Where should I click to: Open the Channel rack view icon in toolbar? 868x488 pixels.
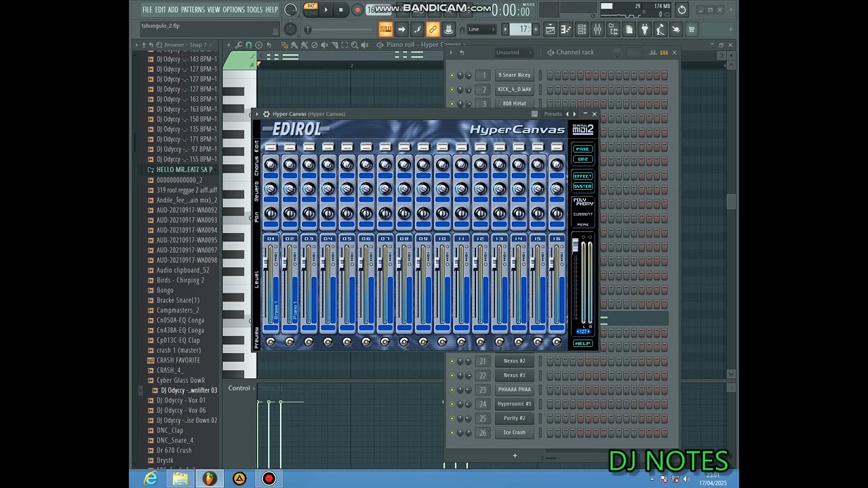tap(581, 29)
